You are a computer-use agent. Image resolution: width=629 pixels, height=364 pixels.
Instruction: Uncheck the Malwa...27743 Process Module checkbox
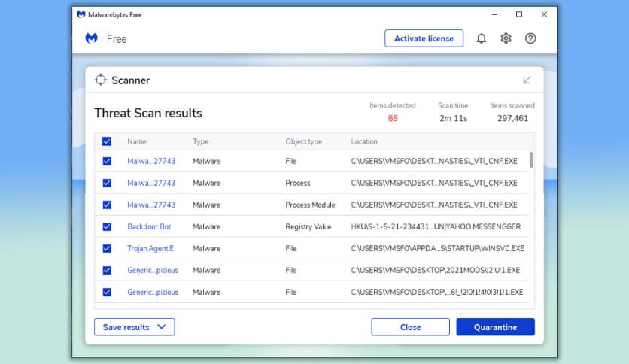point(107,205)
